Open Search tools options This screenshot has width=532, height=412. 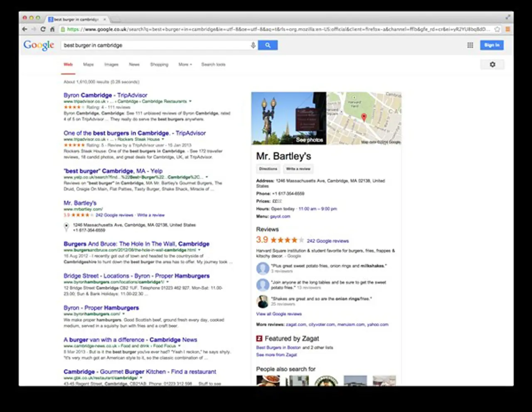coord(213,65)
